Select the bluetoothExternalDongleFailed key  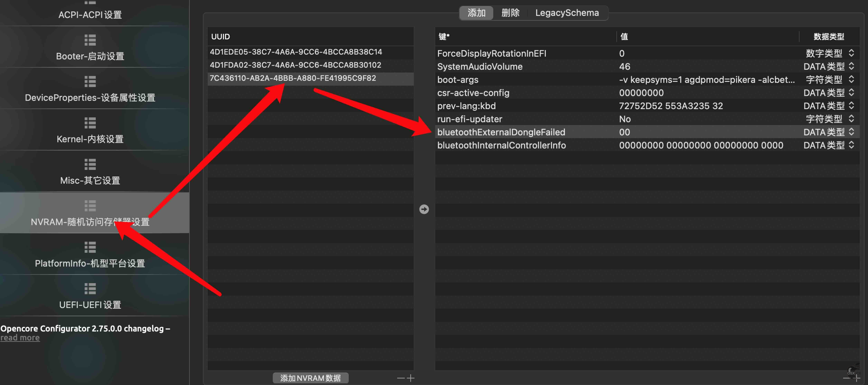pyautogui.click(x=501, y=132)
